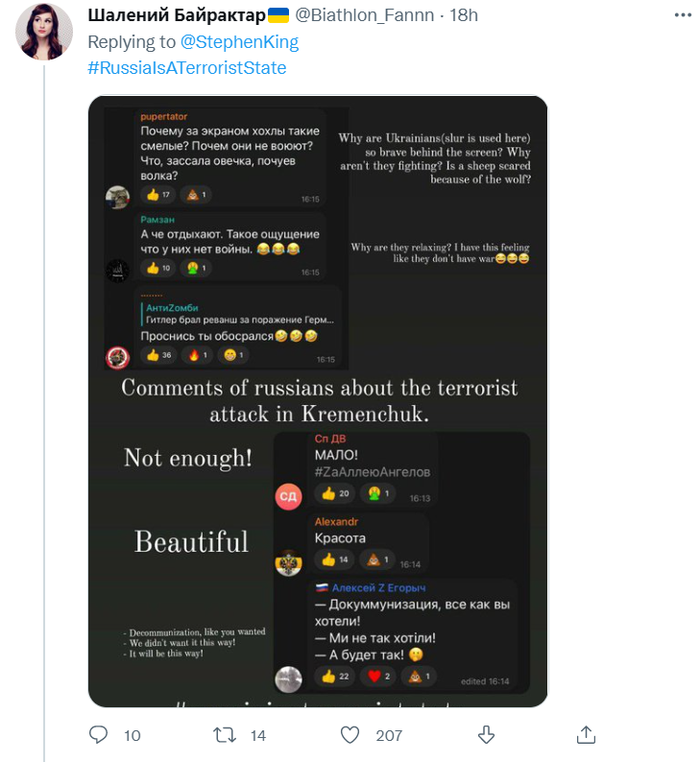Click the @Biathlon_Fannn handle

(365, 15)
